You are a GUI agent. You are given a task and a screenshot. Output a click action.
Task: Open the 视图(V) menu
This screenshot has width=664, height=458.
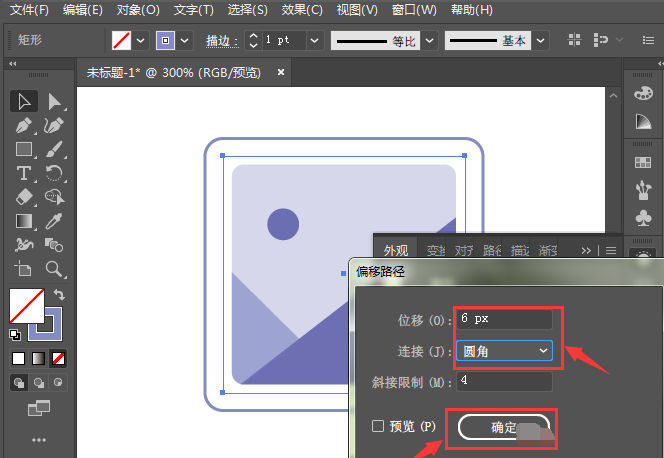[357, 10]
